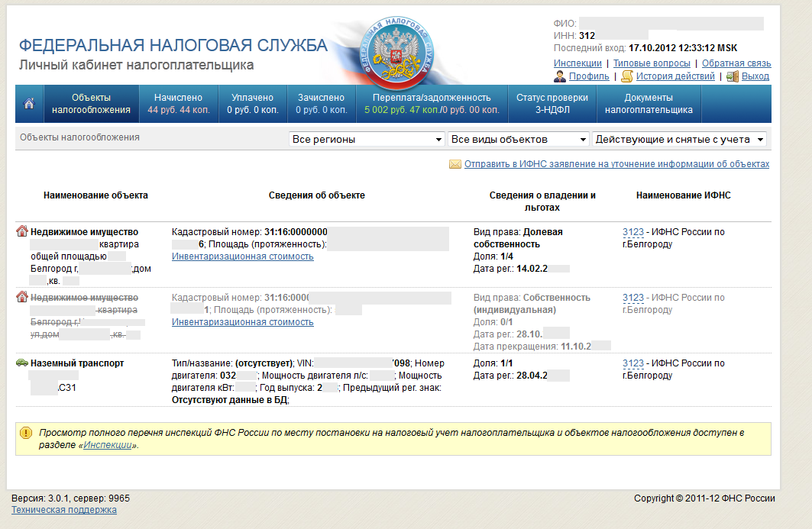
Task: Open the 'Типовые вопросы' link
Action: [x=652, y=63]
